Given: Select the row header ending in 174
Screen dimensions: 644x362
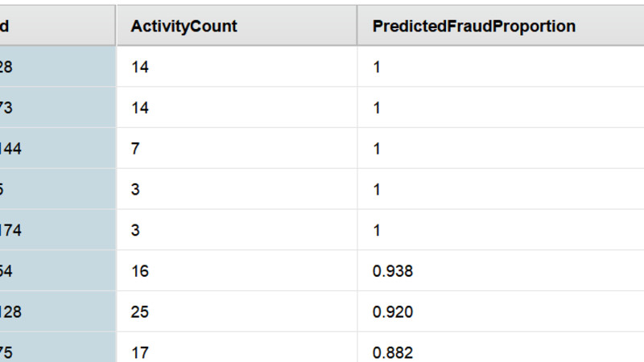Looking at the screenshot, I should pyautogui.click(x=58, y=230).
